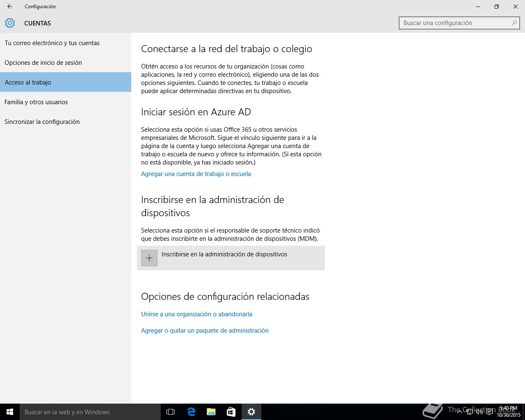Go to 'Sincronizar la configuración'
The width and height of the screenshot is (525, 420).
(66, 122)
